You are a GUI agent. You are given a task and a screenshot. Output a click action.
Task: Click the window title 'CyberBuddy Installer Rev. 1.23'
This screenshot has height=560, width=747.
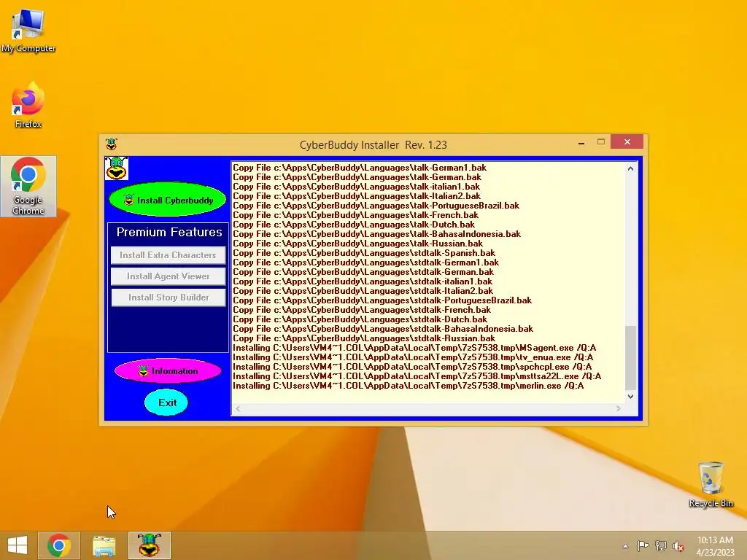373,145
